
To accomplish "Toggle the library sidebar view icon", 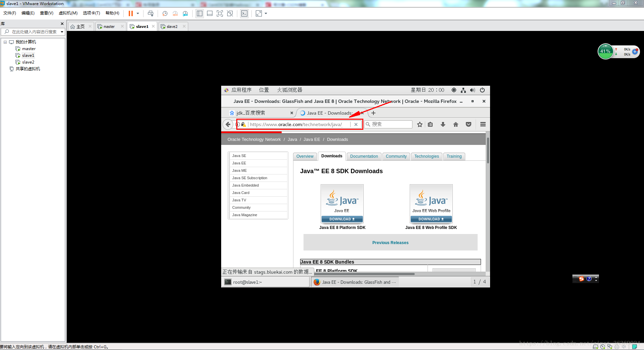I will [x=200, y=13].
